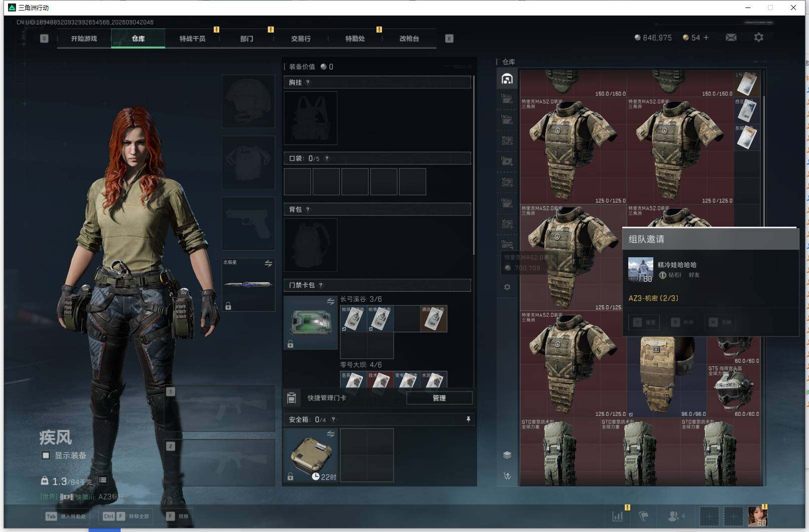Accept the team invite with V button
The image size is (809, 532).
click(x=644, y=322)
